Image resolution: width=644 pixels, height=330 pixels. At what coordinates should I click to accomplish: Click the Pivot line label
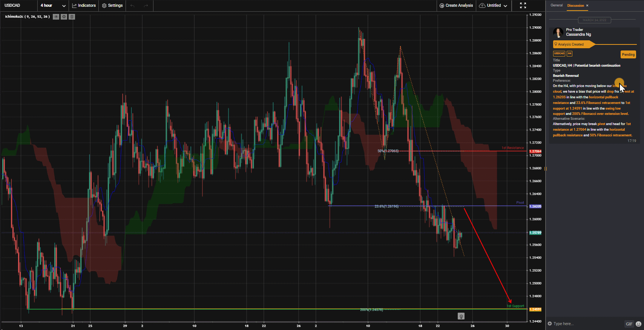[x=520, y=203]
